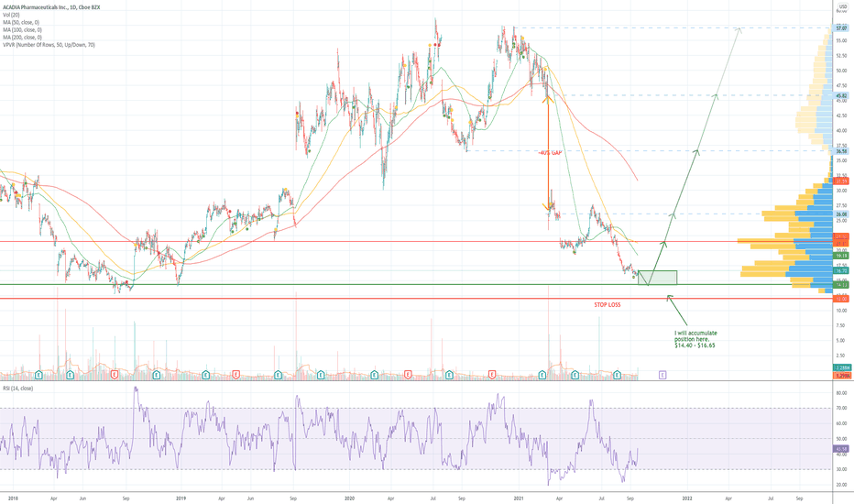This screenshot has height=504, width=854.
Task: Open the November 2020 red earnings marker
Action: (x=492, y=375)
